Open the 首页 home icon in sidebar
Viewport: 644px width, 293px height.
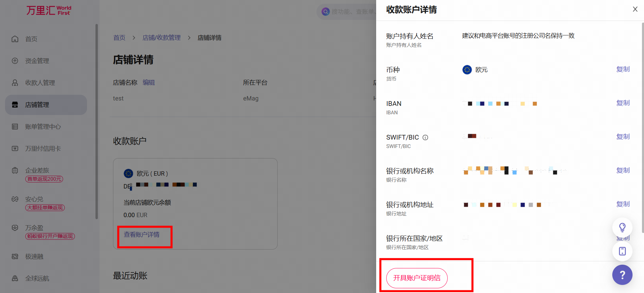click(x=15, y=39)
